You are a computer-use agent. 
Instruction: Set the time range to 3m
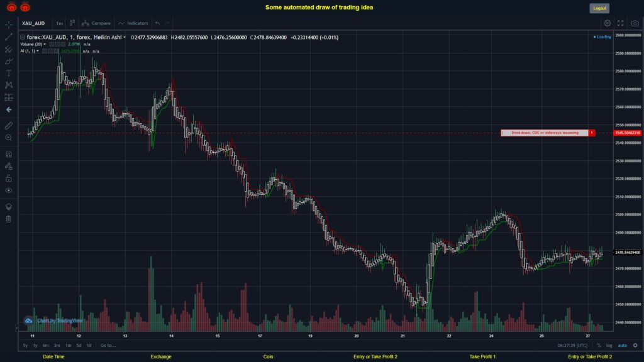point(57,346)
